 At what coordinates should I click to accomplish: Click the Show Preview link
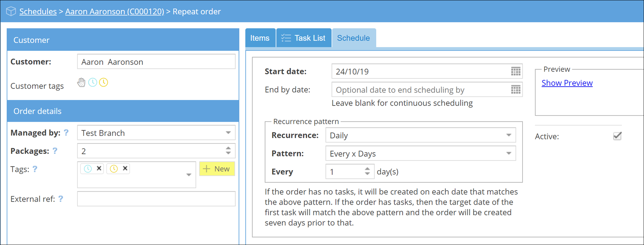[567, 83]
